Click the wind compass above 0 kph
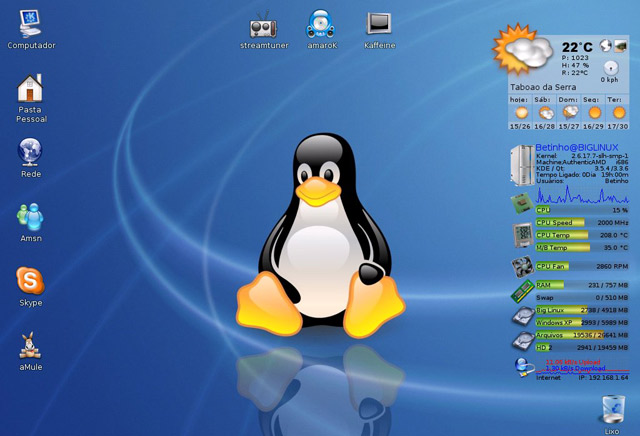640x436 pixels. click(611, 68)
